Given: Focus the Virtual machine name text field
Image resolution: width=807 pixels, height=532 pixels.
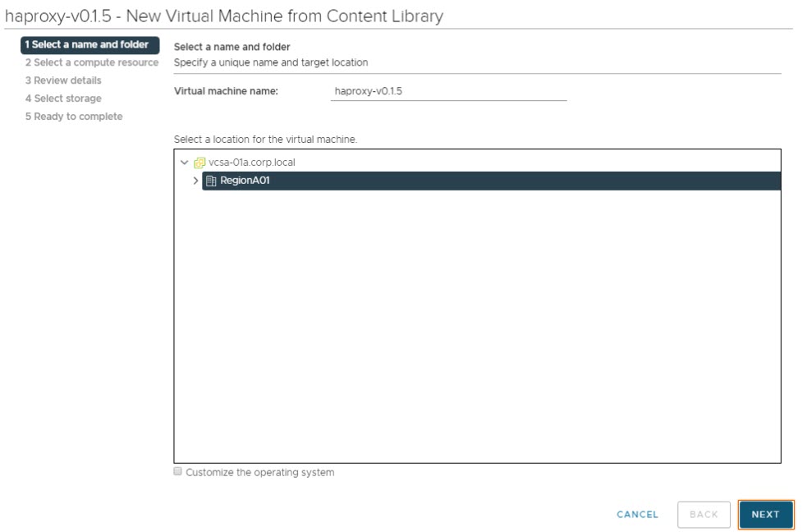Looking at the screenshot, I should [x=448, y=92].
